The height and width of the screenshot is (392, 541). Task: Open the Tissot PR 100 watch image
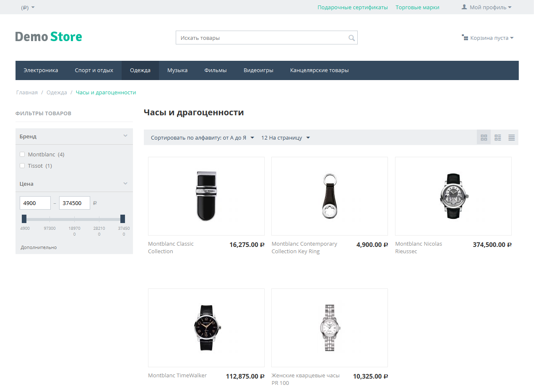(330, 328)
